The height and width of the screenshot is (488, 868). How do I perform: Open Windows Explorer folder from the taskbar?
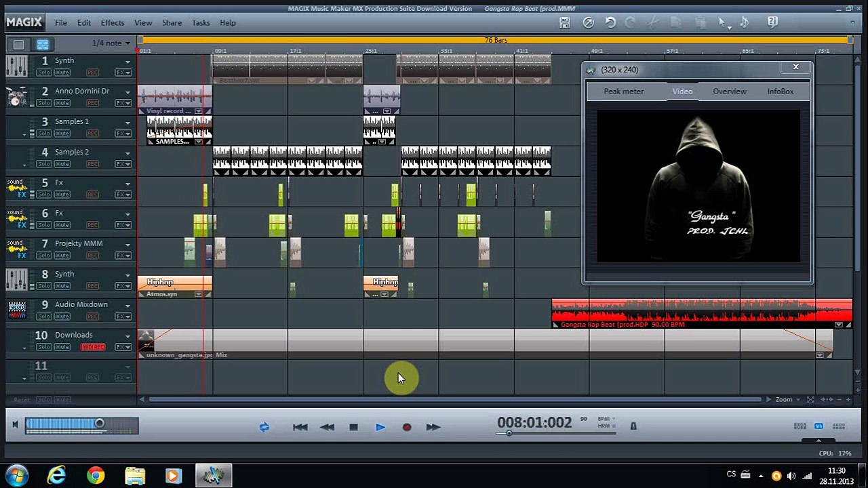tap(135, 476)
